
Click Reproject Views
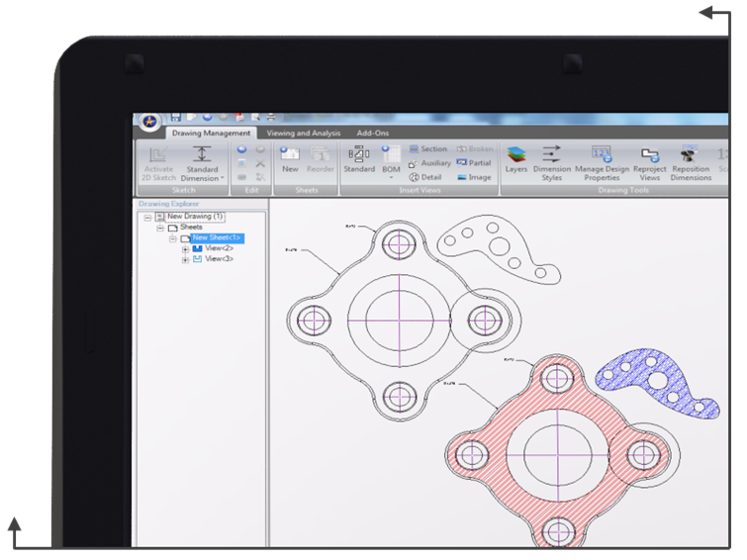coord(650,163)
